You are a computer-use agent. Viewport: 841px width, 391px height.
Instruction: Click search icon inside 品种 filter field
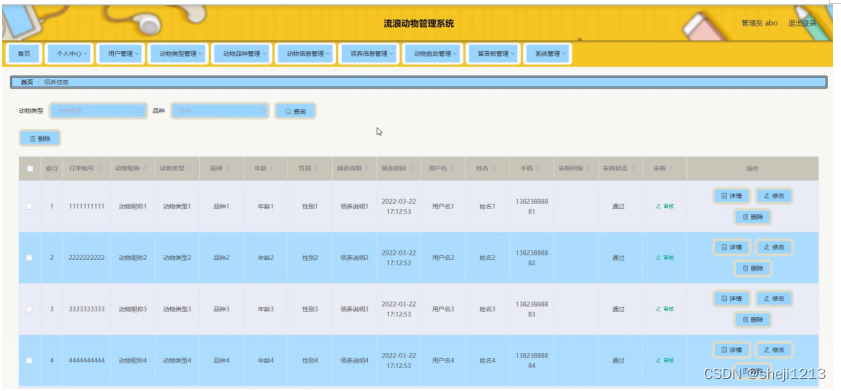[x=262, y=110]
